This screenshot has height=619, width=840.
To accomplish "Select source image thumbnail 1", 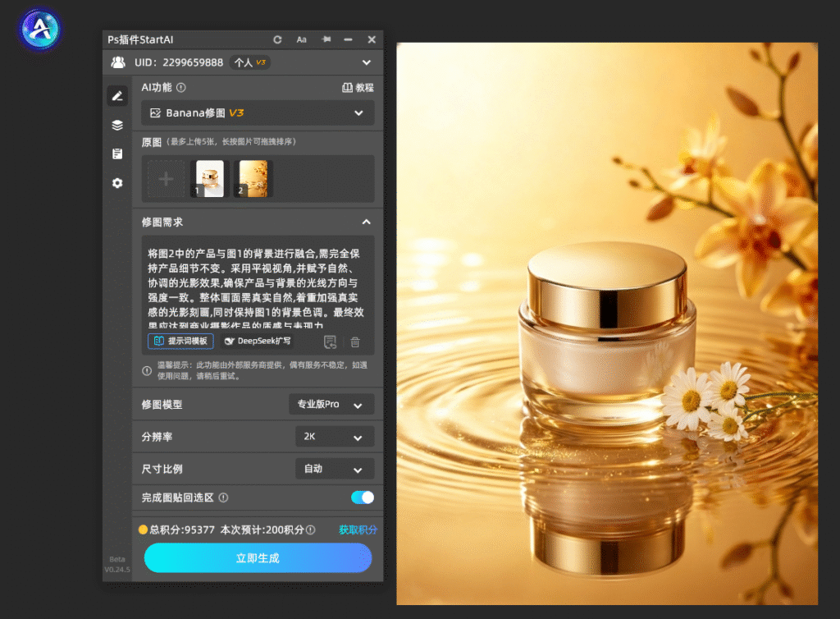I will [x=210, y=178].
